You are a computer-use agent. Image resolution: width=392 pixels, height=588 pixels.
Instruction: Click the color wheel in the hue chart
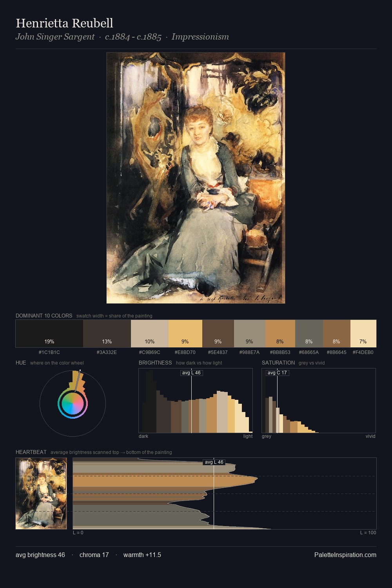pyautogui.click(x=73, y=404)
